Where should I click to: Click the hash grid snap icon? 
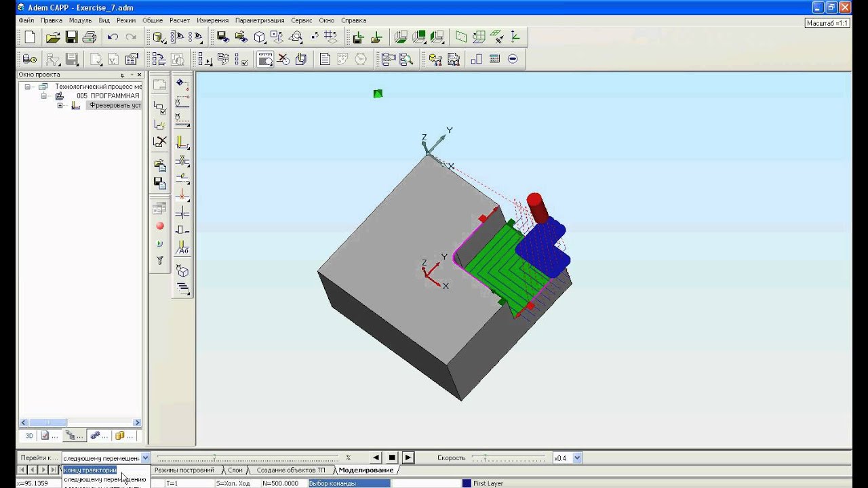point(331,37)
